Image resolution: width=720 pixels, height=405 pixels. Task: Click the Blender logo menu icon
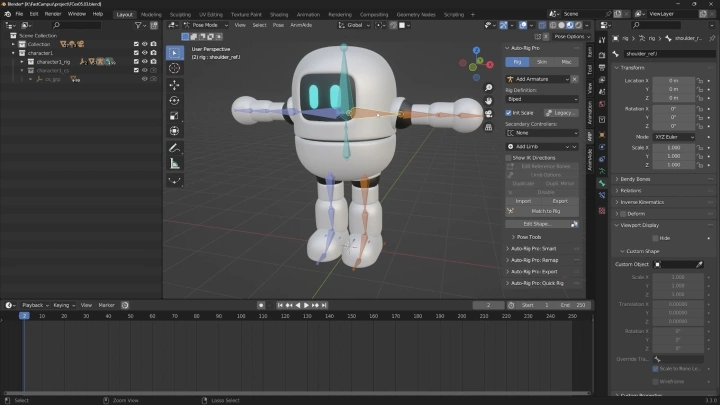(x=7, y=14)
